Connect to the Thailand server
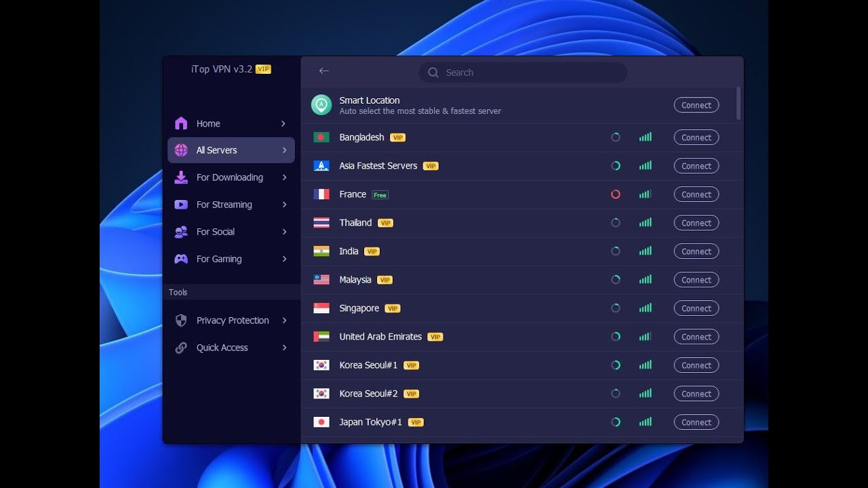 pos(696,223)
